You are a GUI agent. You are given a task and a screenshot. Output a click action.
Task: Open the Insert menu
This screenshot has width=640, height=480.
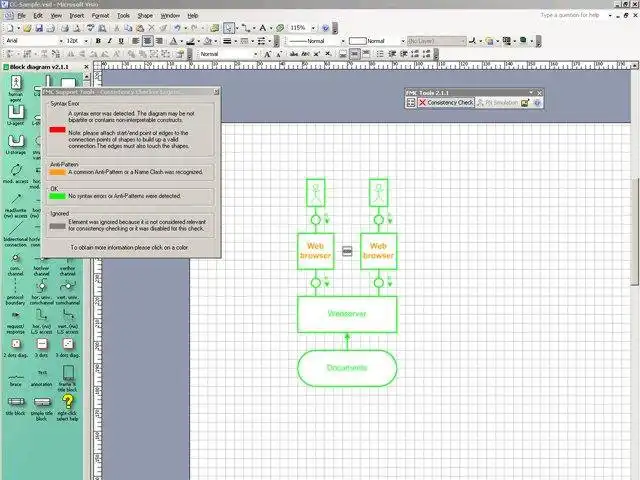pos(76,16)
